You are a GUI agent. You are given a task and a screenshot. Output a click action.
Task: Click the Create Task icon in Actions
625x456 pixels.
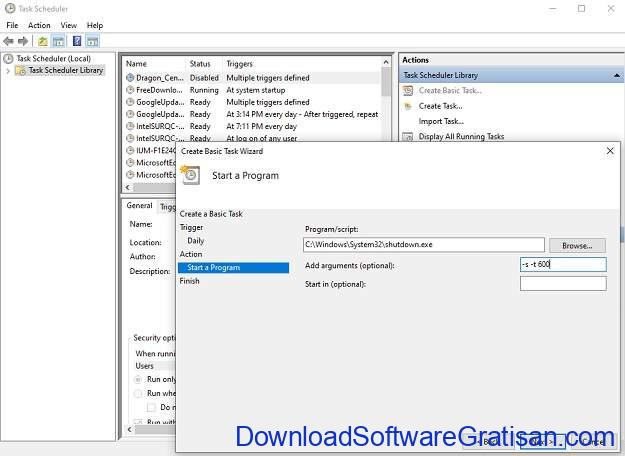pos(408,106)
